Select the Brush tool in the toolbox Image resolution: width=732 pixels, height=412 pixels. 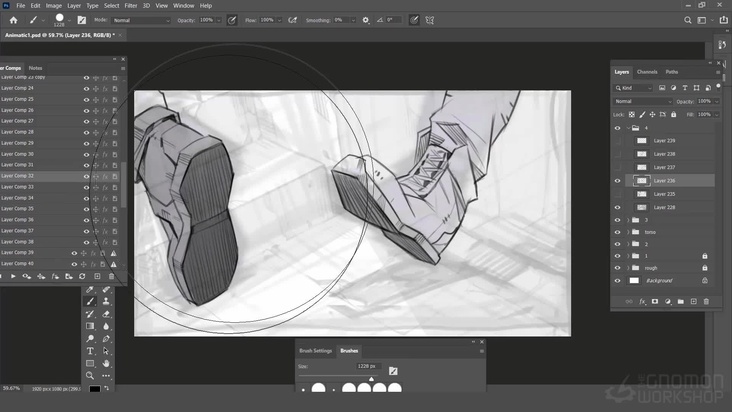tap(90, 301)
